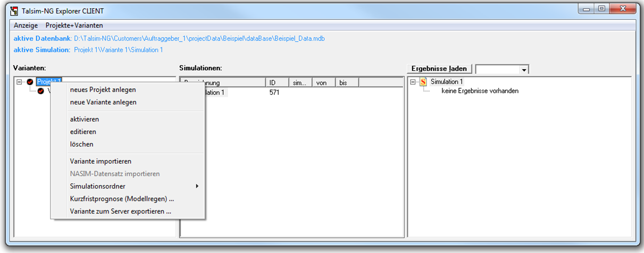The height and width of the screenshot is (253, 644).
Task: Click the red icon beside Projekt 1
Action: (30, 82)
